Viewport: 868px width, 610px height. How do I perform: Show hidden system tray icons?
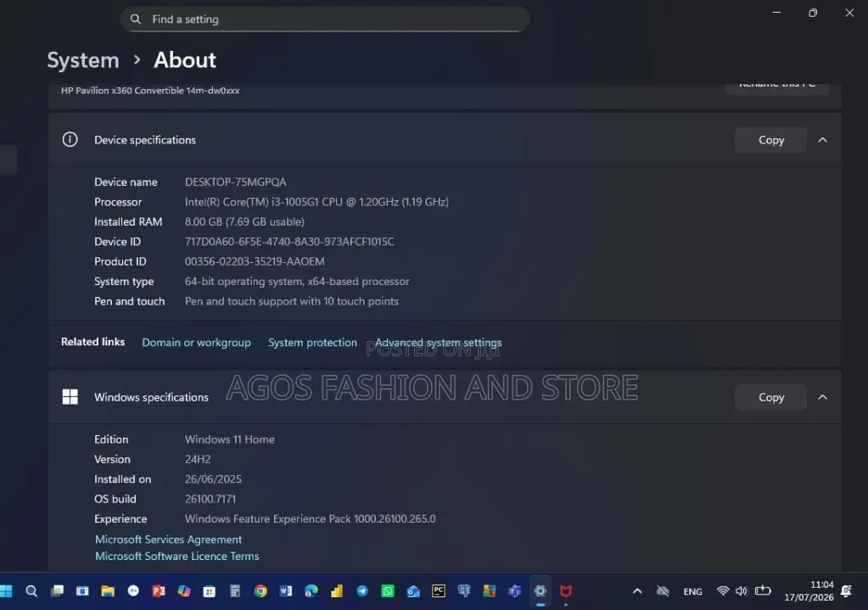click(637, 591)
